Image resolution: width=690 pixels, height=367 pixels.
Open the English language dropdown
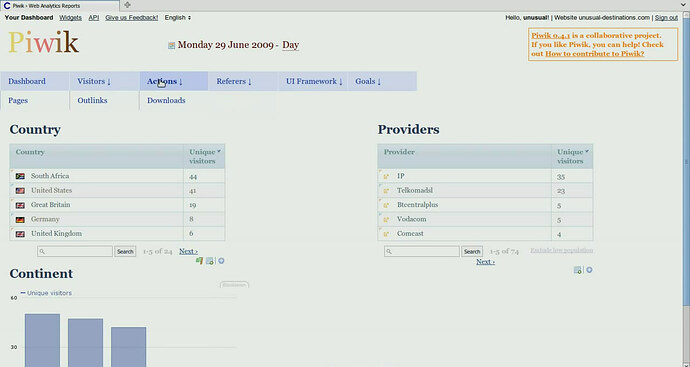click(178, 18)
